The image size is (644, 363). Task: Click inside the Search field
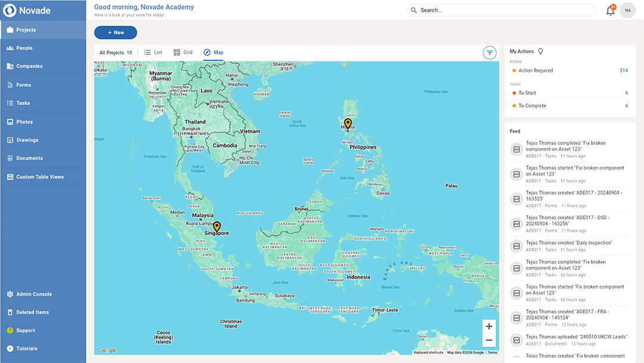pos(501,10)
